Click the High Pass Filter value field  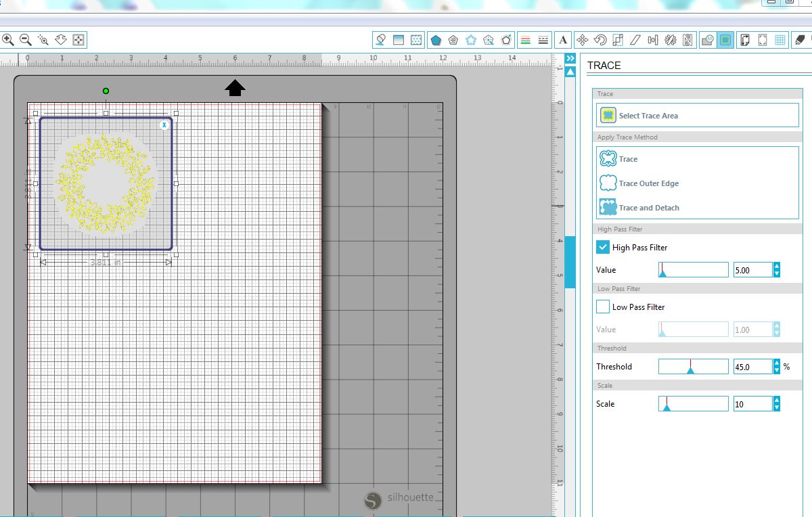(752, 270)
